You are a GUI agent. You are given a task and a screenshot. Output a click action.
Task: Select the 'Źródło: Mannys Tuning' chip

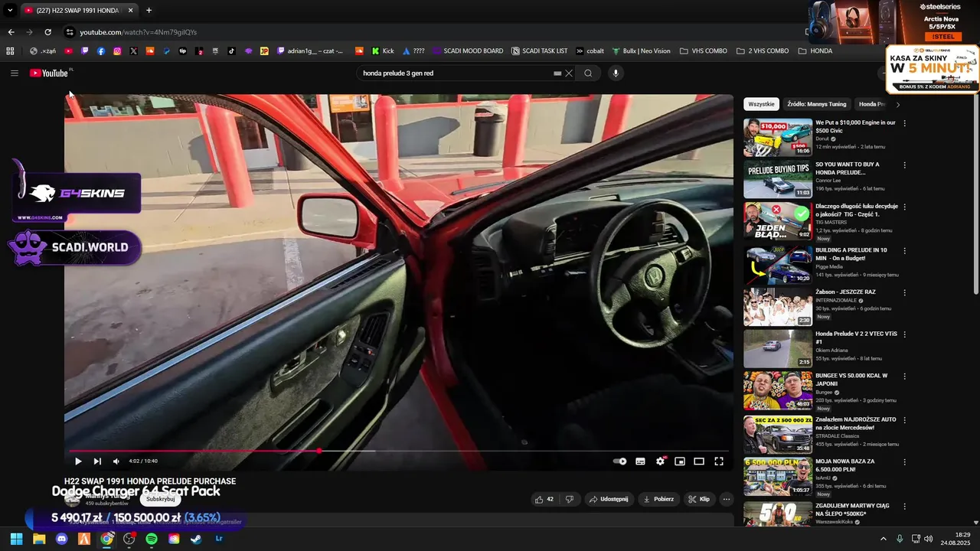click(817, 104)
